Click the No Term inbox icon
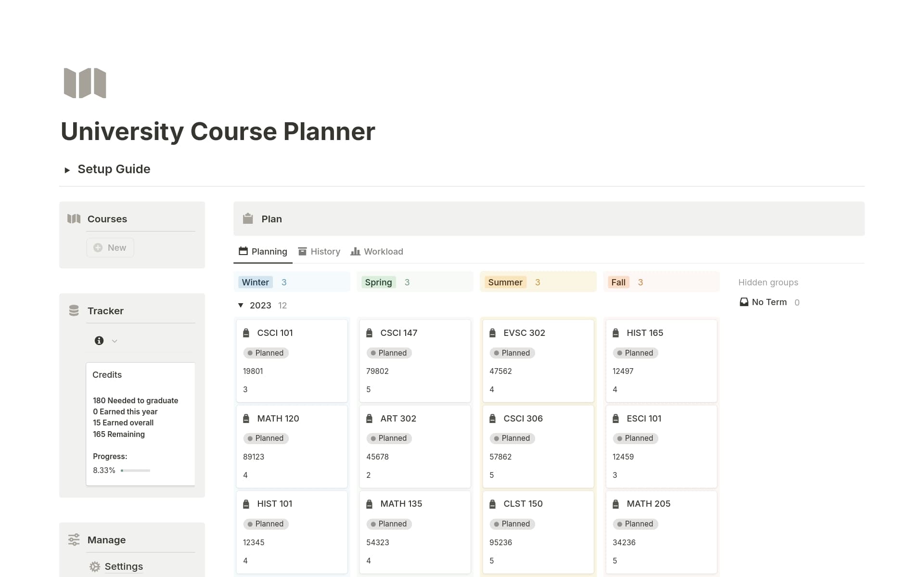The height and width of the screenshot is (577, 924). click(744, 302)
